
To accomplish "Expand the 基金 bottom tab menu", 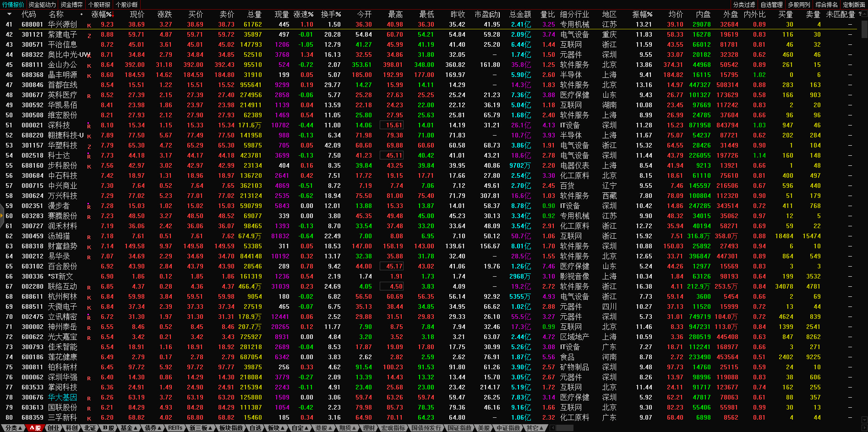I will pyautogui.click(x=129, y=428).
